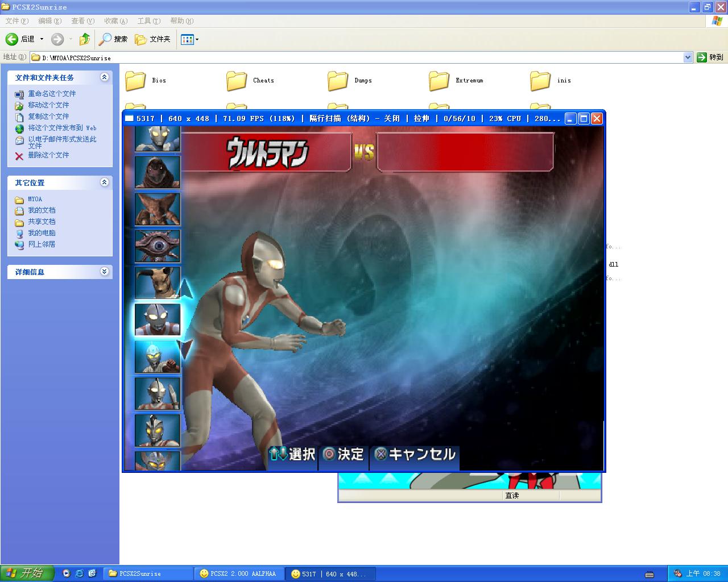This screenshot has height=582, width=728.
Task: Open the 文件(F) menu
Action: click(x=17, y=21)
